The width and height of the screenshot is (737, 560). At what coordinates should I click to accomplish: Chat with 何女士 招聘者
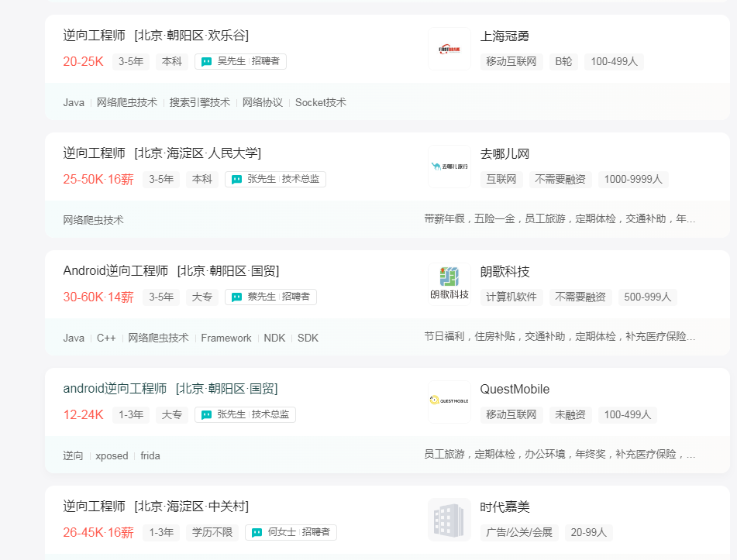(x=291, y=532)
